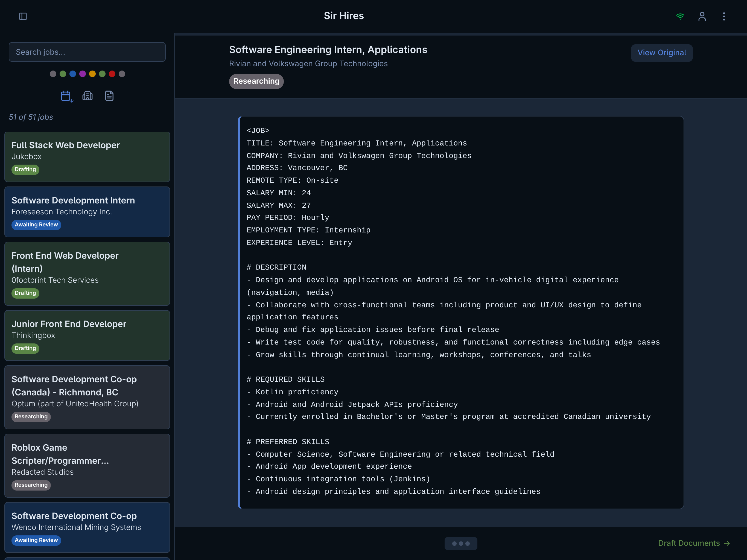Select the purple filter color dot
This screenshot has width=747, height=560.
pyautogui.click(x=82, y=74)
